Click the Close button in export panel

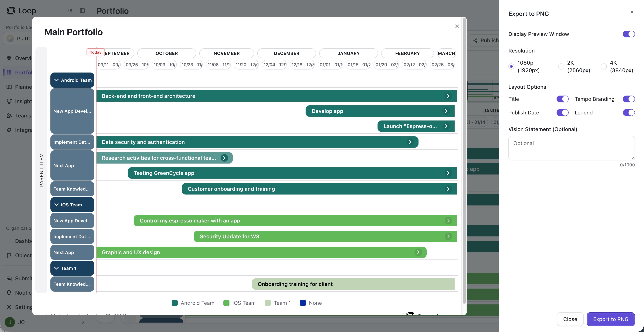tap(570, 319)
